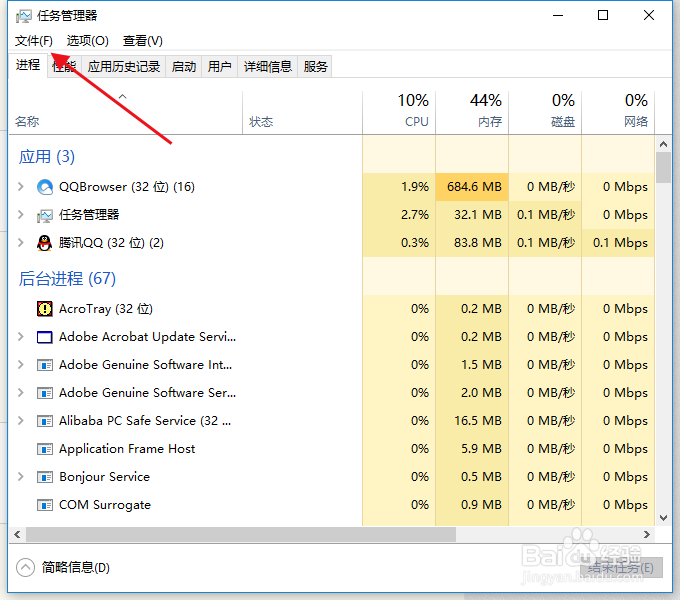
Task: Expand Alibaba PC Safe Service row
Action: click(x=20, y=421)
